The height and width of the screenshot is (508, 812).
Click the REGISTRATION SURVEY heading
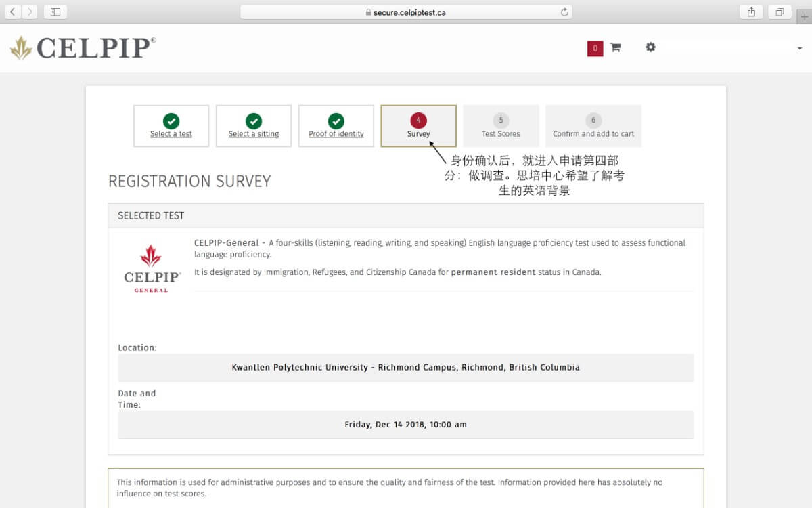189,182
